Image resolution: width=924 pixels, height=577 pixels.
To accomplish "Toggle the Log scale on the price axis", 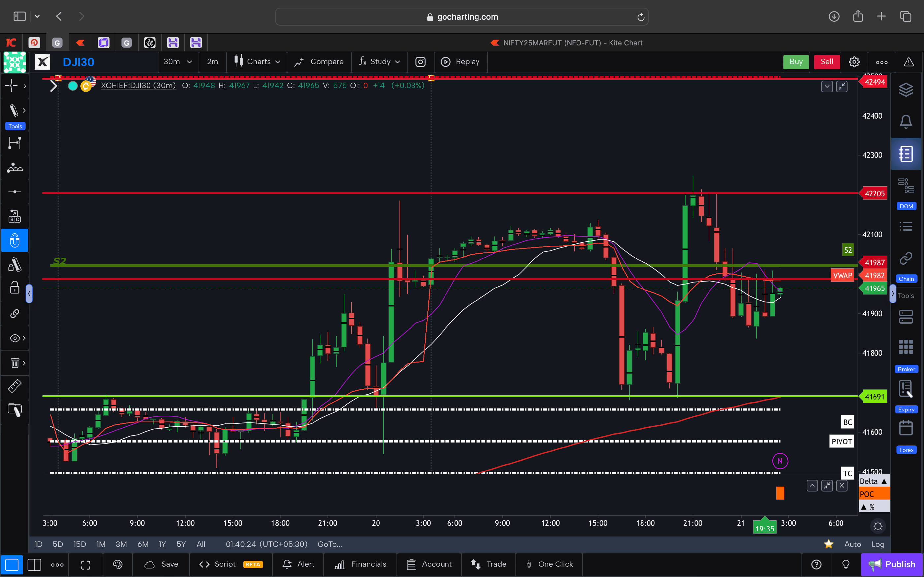I will pyautogui.click(x=878, y=544).
